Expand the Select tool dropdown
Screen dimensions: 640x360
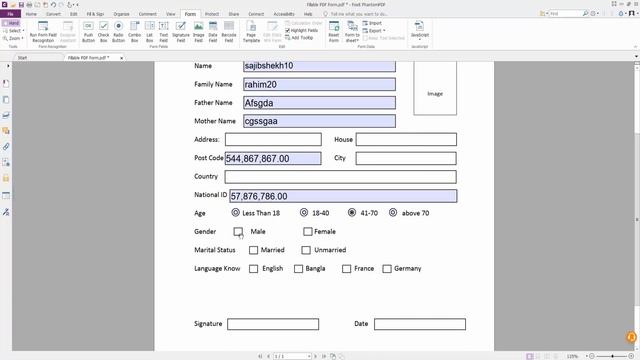(x=23, y=31)
